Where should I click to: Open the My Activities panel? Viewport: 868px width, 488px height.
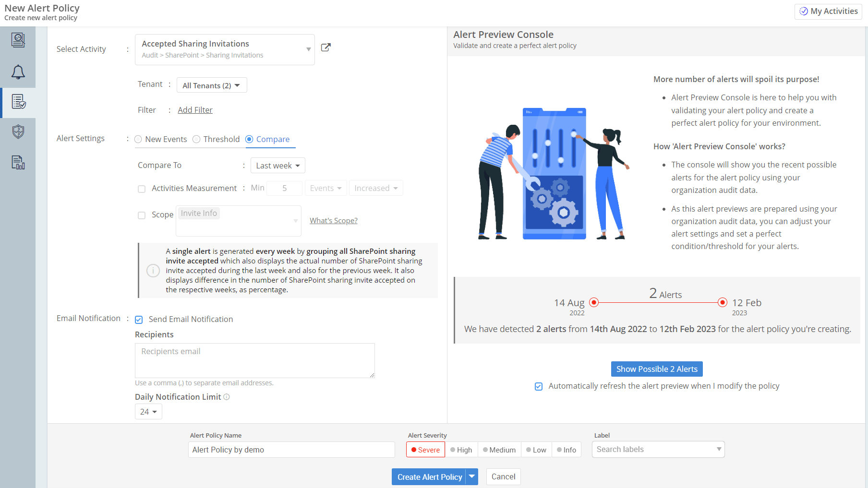pyautogui.click(x=828, y=11)
